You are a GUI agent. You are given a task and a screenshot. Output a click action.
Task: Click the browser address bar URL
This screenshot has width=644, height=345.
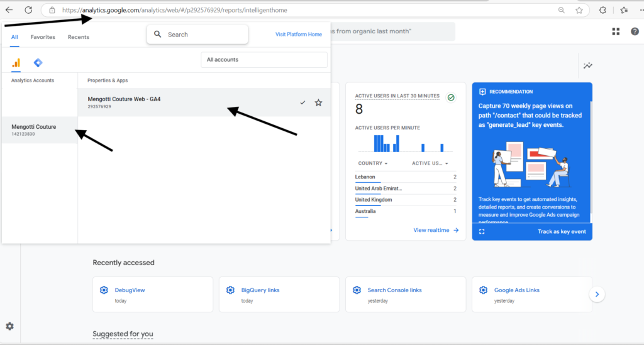pos(175,10)
